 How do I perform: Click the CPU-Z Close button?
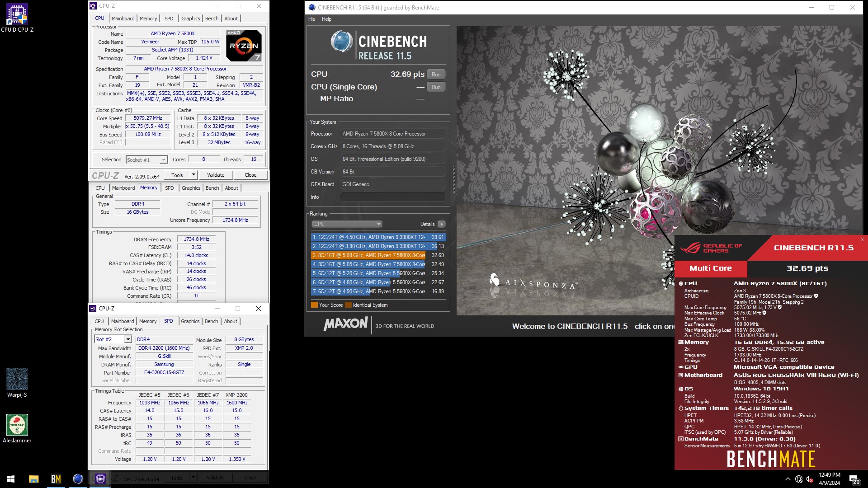click(250, 175)
